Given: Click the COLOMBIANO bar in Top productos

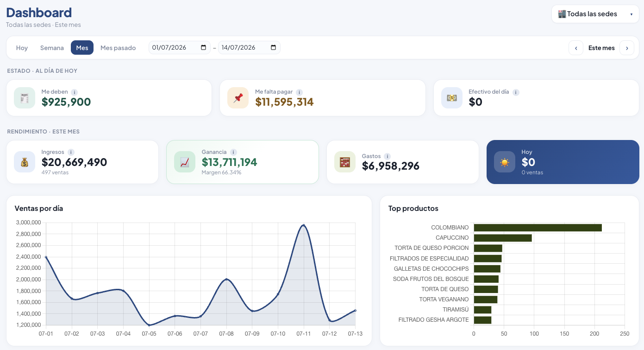Looking at the screenshot, I should pyautogui.click(x=538, y=228).
